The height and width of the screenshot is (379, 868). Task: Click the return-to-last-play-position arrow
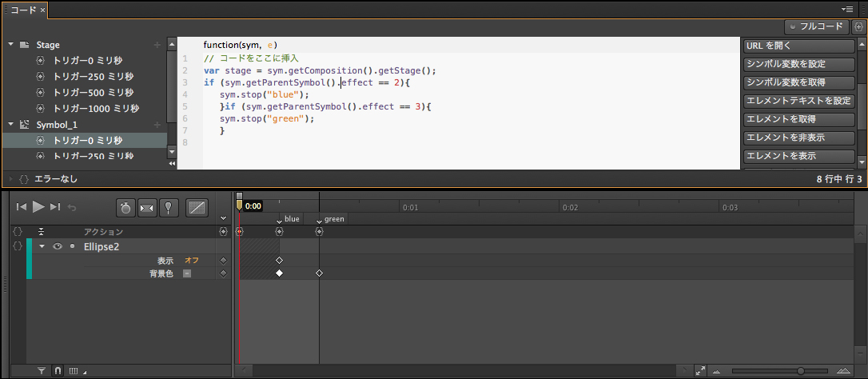pos(71,207)
